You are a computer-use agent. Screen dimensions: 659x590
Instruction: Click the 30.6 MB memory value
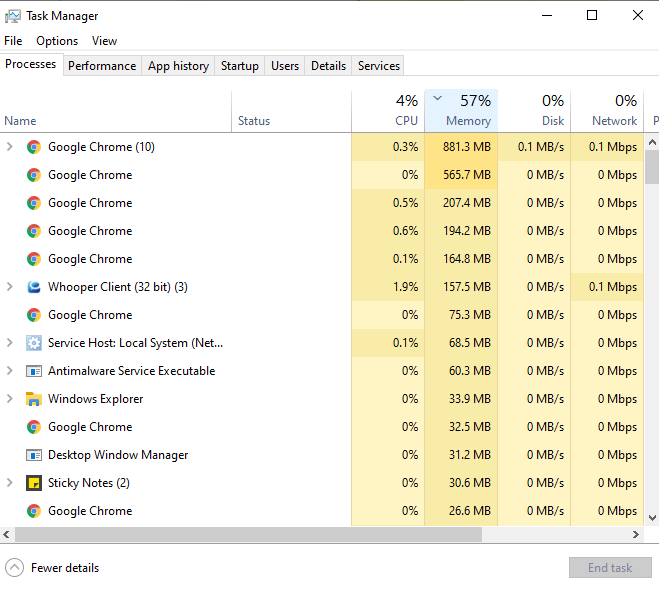[469, 483]
